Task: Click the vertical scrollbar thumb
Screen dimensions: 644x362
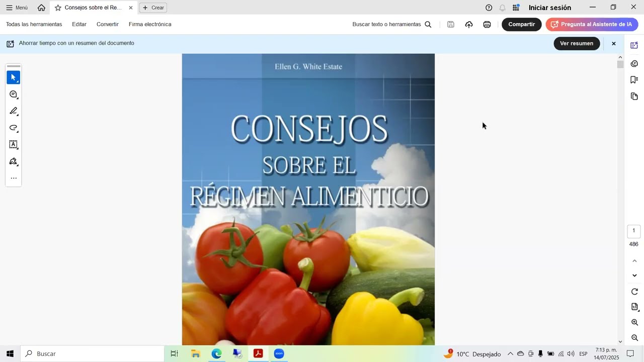Action: tap(620, 64)
